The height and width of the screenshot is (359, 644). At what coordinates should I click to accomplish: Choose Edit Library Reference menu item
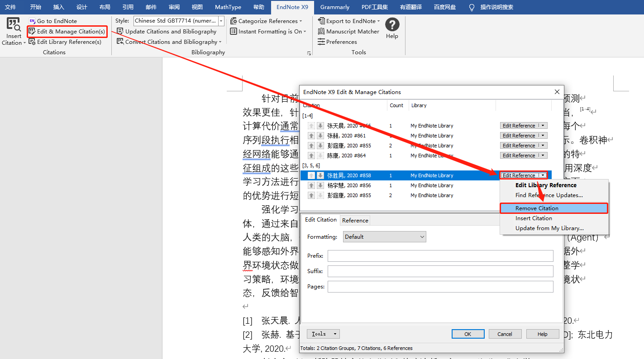click(x=546, y=185)
